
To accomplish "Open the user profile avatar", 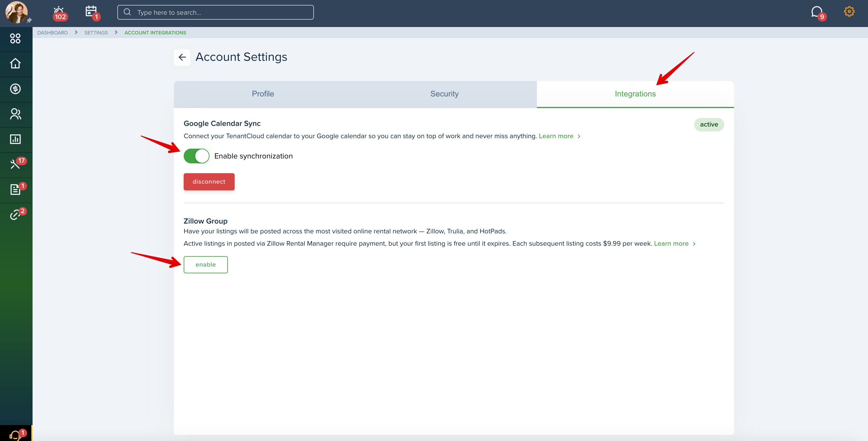I will [x=16, y=12].
